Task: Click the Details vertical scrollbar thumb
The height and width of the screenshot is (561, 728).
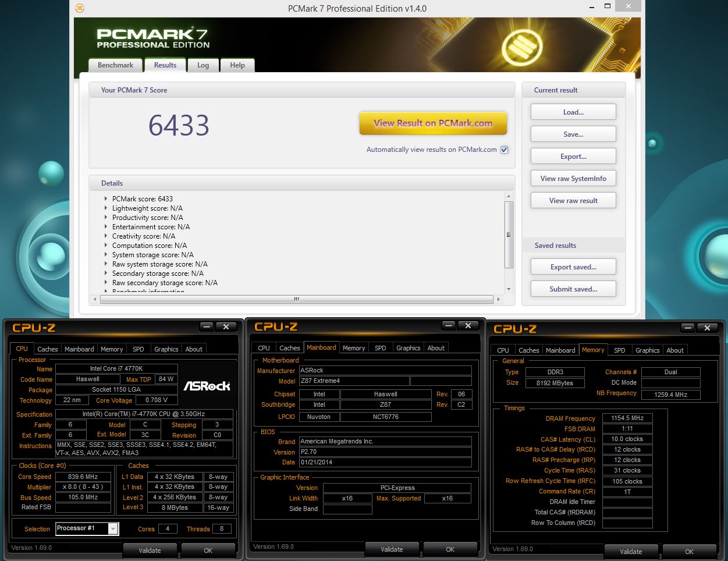Action: (x=509, y=235)
